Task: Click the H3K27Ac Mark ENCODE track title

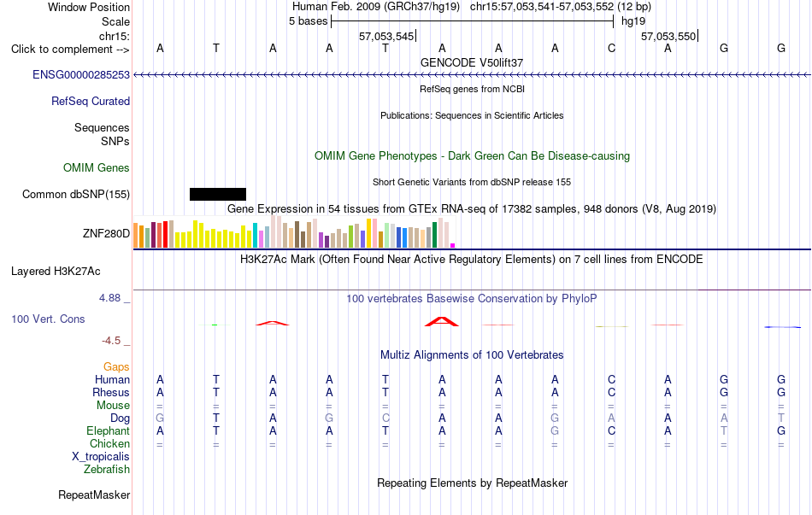Action: [x=472, y=259]
